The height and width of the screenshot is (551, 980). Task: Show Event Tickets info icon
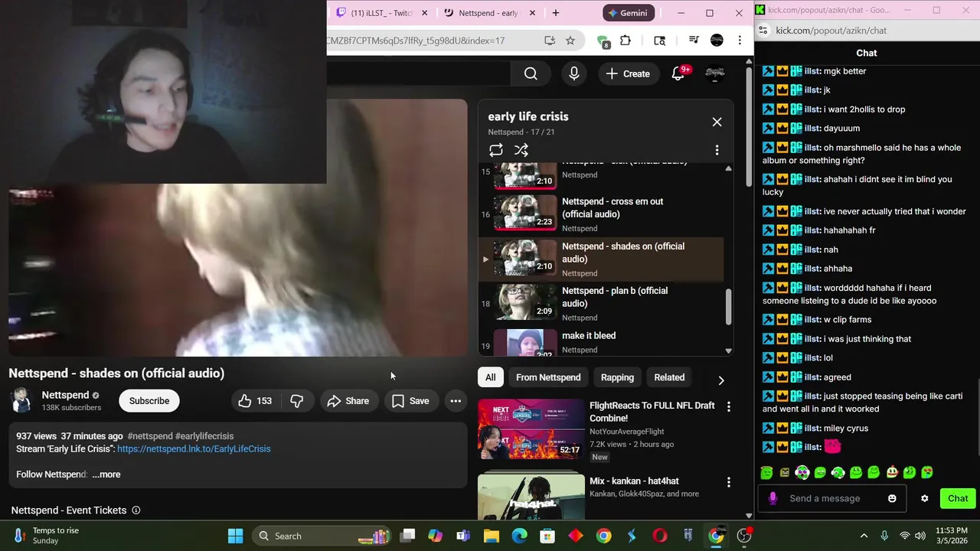[136, 510]
